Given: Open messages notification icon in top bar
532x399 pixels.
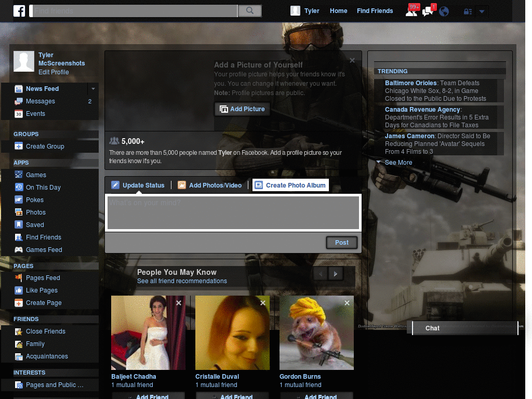Looking at the screenshot, I should (428, 11).
